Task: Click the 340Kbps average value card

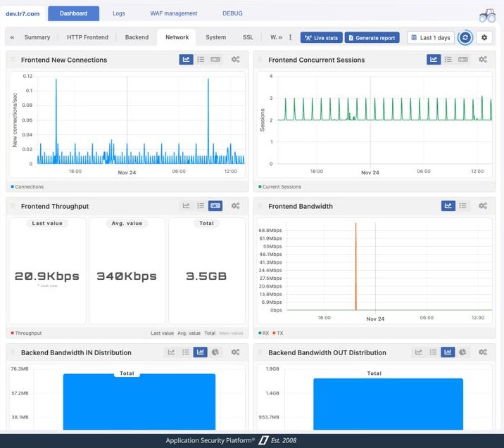Action: [x=127, y=271]
